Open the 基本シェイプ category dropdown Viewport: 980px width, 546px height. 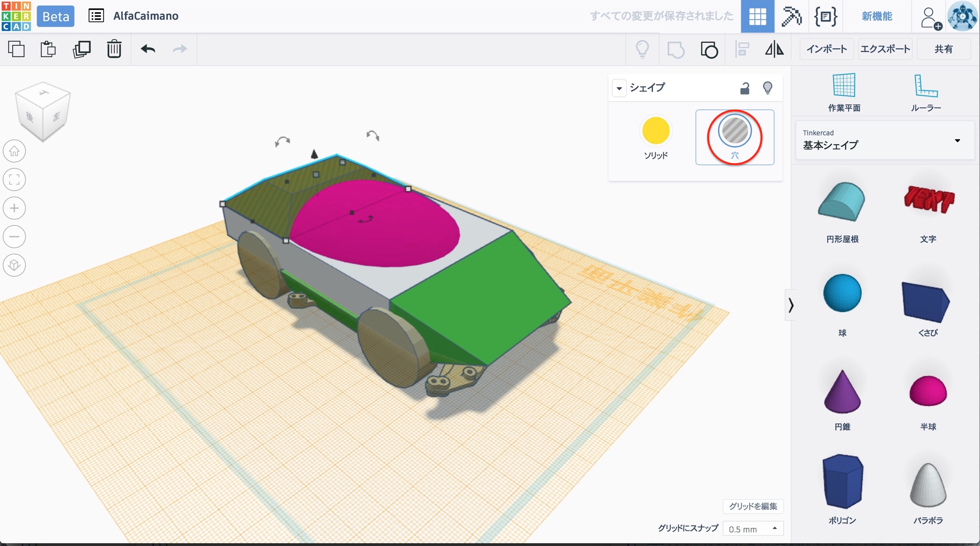click(957, 141)
